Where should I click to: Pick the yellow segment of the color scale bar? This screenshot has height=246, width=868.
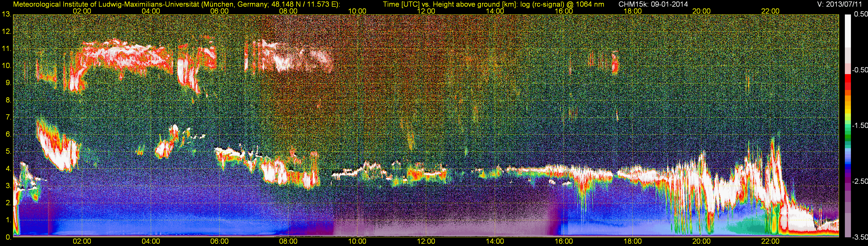click(x=847, y=111)
